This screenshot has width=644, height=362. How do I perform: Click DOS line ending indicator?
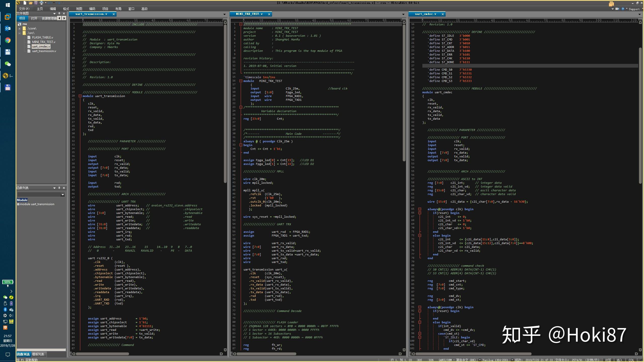click(x=420, y=360)
